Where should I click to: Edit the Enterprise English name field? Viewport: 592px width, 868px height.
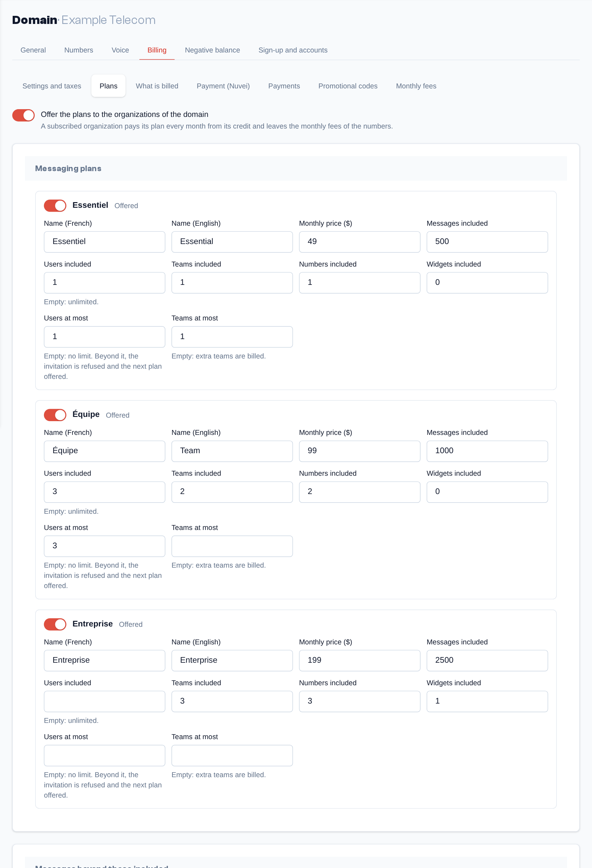[232, 660]
